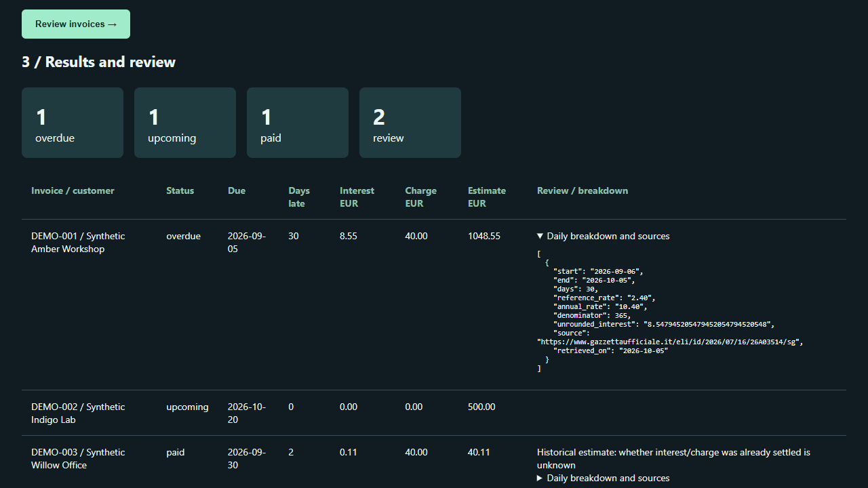Expand DEMO-003 daily breakdown and sources
The width and height of the screenshot is (868, 488).
(603, 479)
